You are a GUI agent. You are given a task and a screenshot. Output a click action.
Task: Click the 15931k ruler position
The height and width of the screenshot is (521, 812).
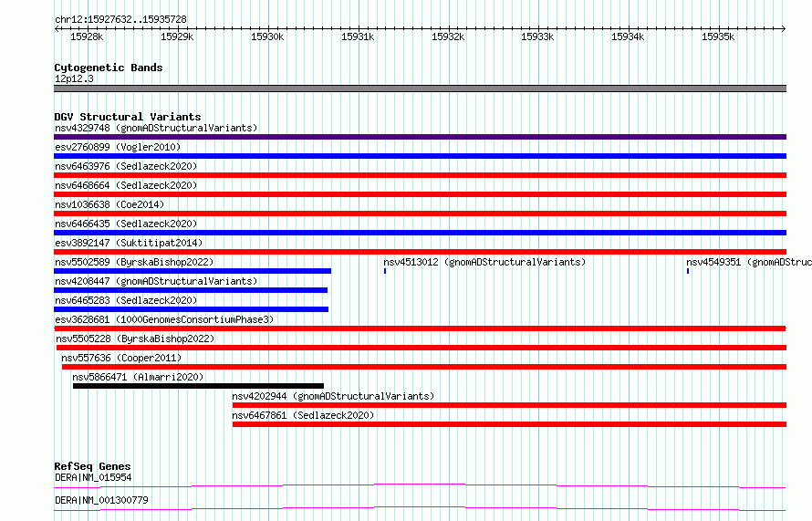pos(358,36)
